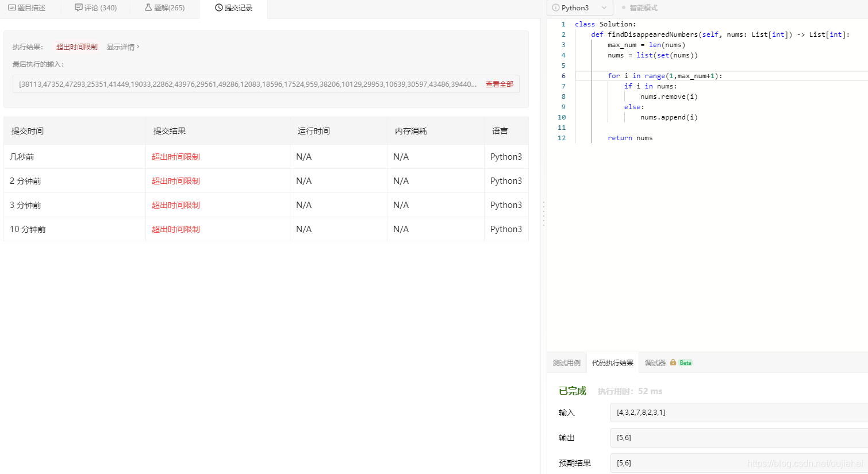Click the return nums code line
Screen dimensions: 868x474
click(630, 138)
